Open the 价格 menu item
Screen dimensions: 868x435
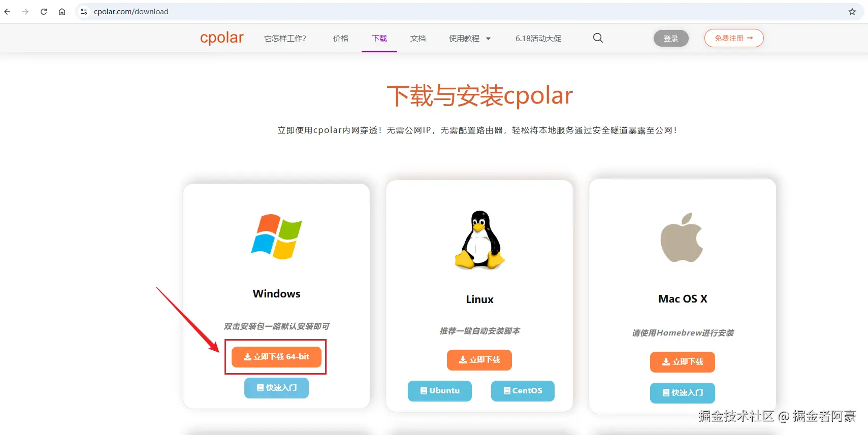341,39
